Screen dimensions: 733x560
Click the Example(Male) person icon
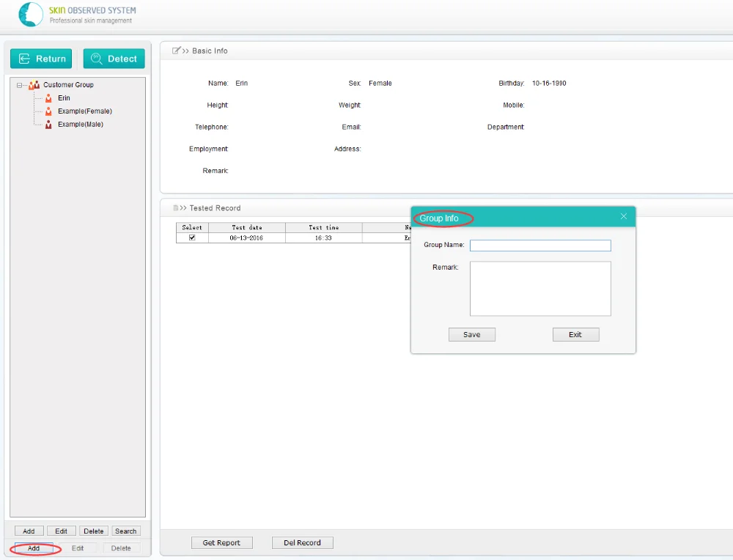click(48, 125)
